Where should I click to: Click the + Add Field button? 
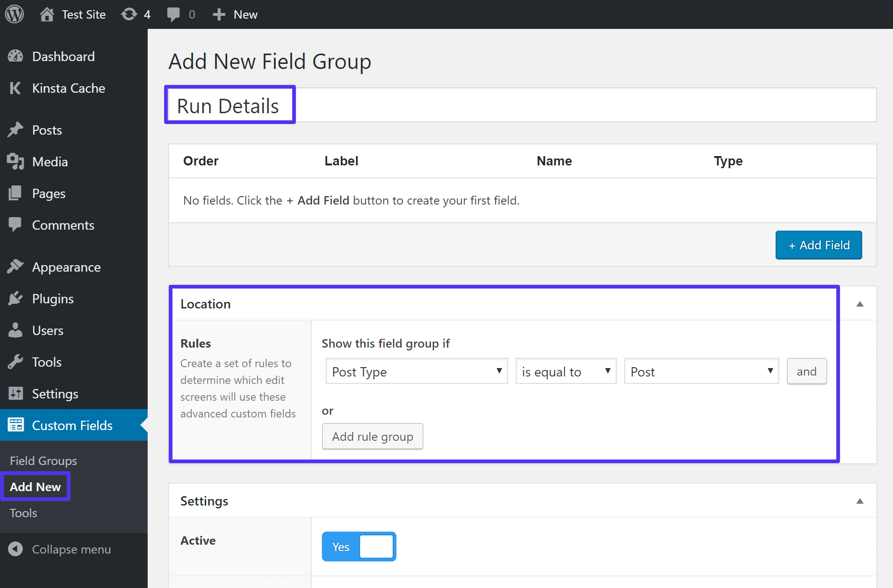coord(818,245)
